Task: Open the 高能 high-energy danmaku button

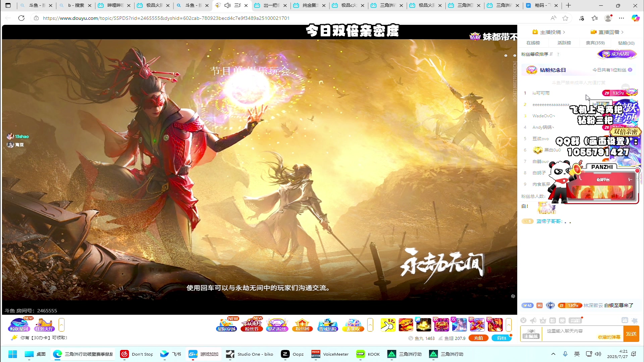Action: [x=575, y=320]
